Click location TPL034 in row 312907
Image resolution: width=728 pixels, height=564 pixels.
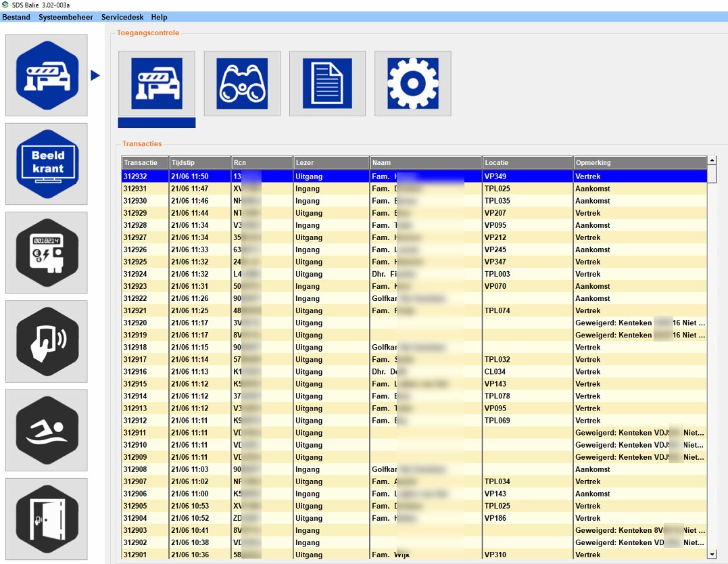(498, 481)
